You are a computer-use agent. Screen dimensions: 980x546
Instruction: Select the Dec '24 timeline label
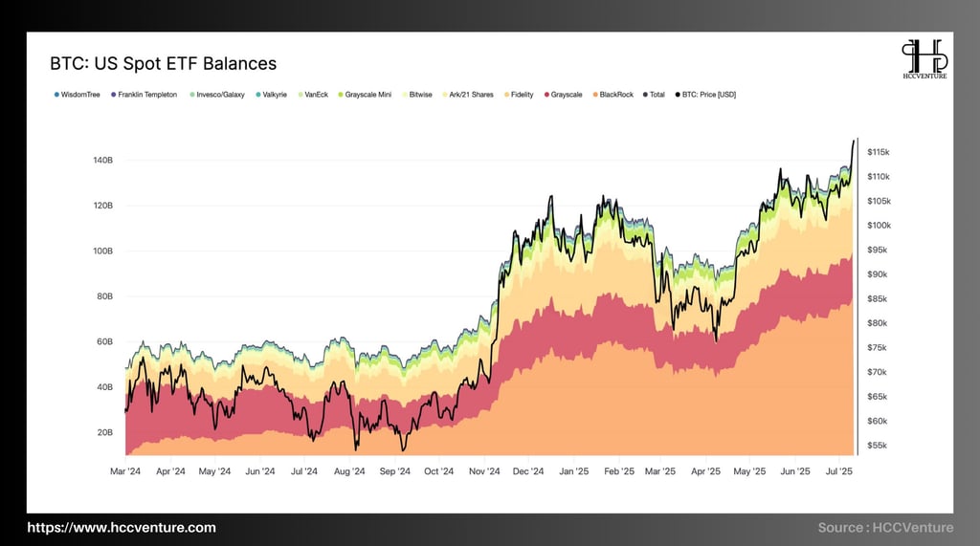pyautogui.click(x=528, y=471)
